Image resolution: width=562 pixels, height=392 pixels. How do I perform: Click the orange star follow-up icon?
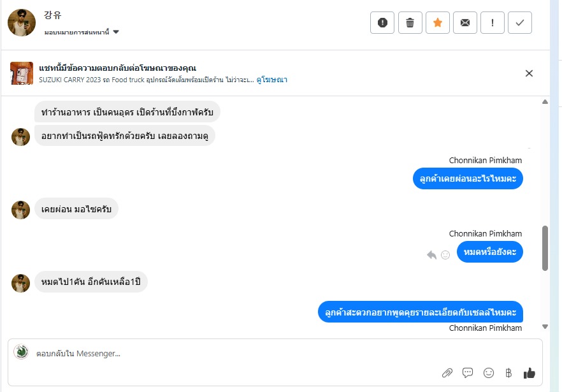pos(437,23)
